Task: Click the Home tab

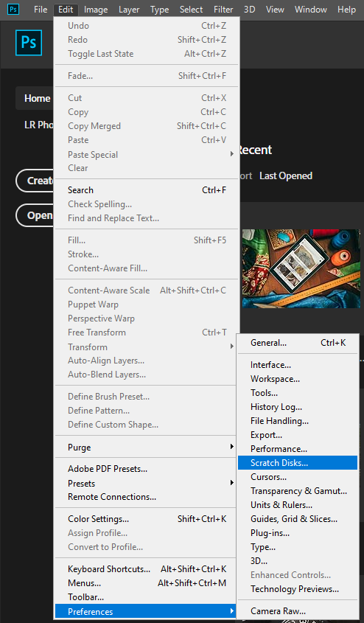Action: [35, 98]
